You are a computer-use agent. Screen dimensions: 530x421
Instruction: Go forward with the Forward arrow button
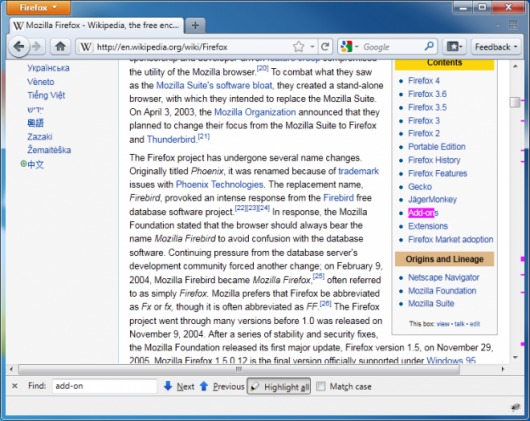[x=37, y=46]
